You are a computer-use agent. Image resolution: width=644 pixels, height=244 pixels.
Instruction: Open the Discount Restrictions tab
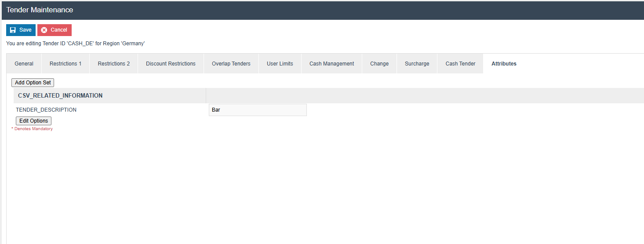coord(171,64)
